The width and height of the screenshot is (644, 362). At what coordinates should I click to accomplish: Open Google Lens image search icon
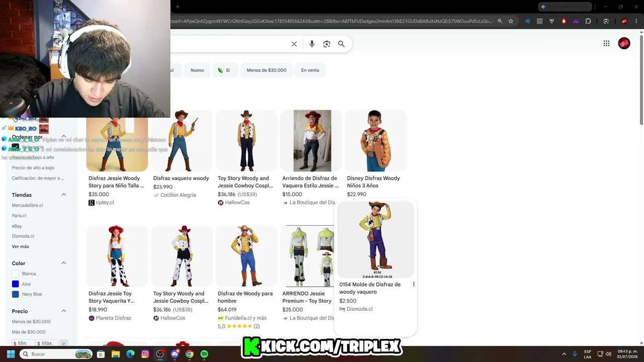327,44
